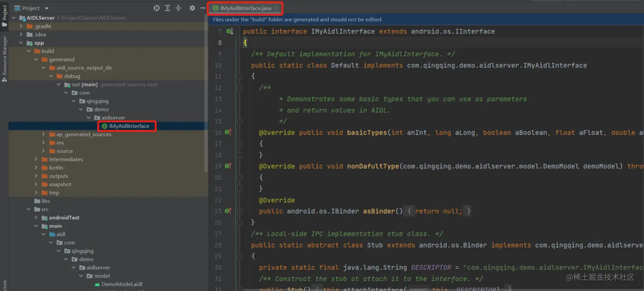Select the source folder under generated
This screenshot has height=291, width=644.
61,151
